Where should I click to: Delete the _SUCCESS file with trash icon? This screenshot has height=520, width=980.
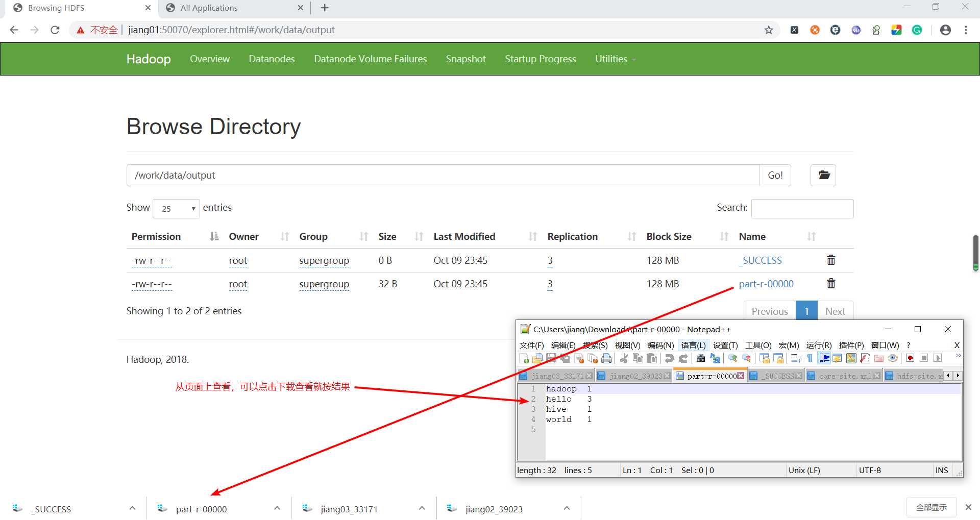point(831,260)
